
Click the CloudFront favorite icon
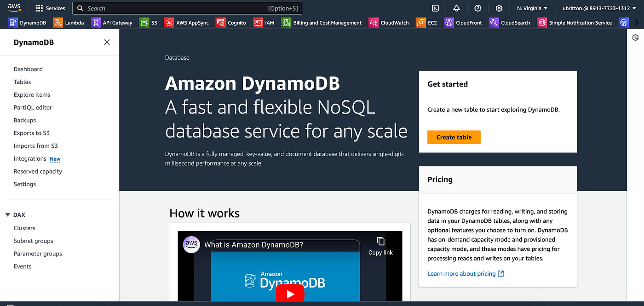pyautogui.click(x=449, y=23)
